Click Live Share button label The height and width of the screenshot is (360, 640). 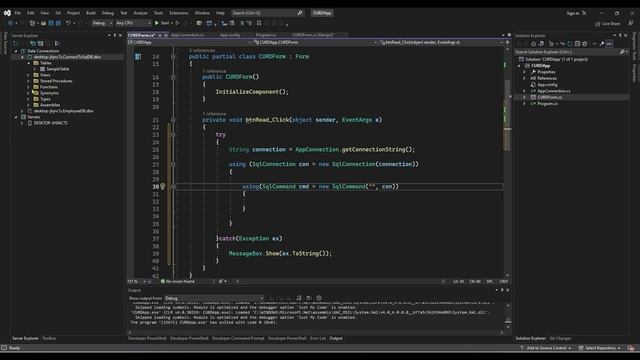[611, 24]
